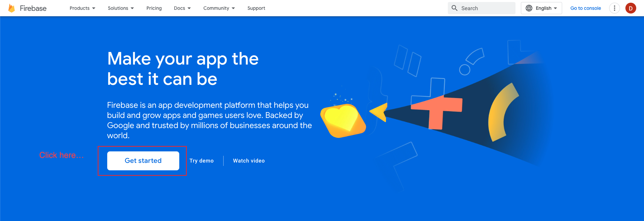Click Go to console link

[585, 8]
